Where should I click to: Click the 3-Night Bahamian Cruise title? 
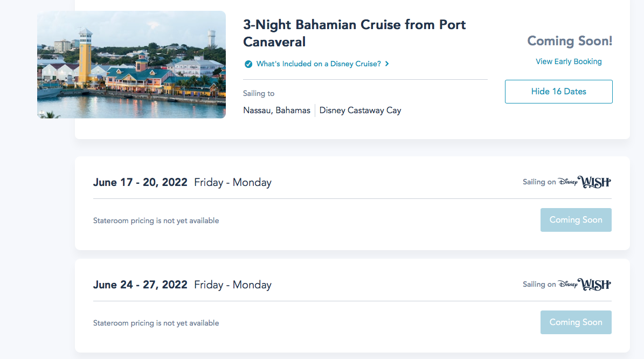coord(354,33)
